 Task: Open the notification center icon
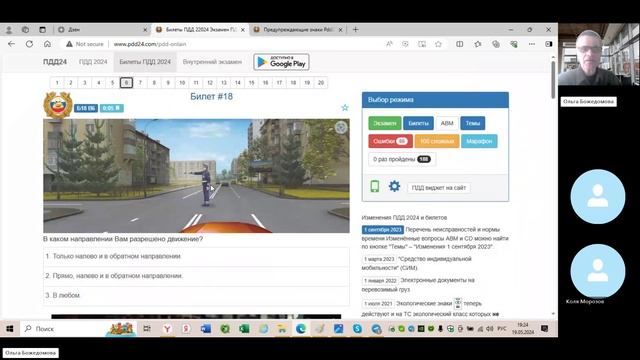(544, 329)
